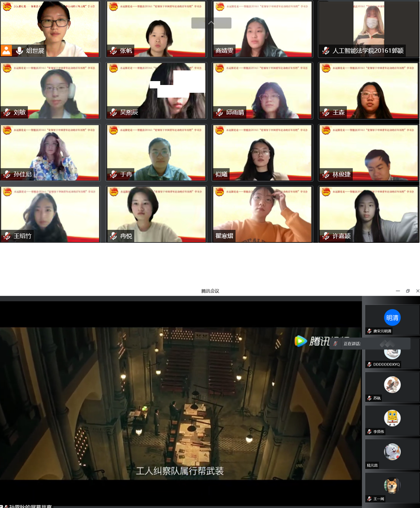This screenshot has height=508, width=420.
Task: Click SpongeBob avatar of 李贤伟
Action: pos(392,418)
